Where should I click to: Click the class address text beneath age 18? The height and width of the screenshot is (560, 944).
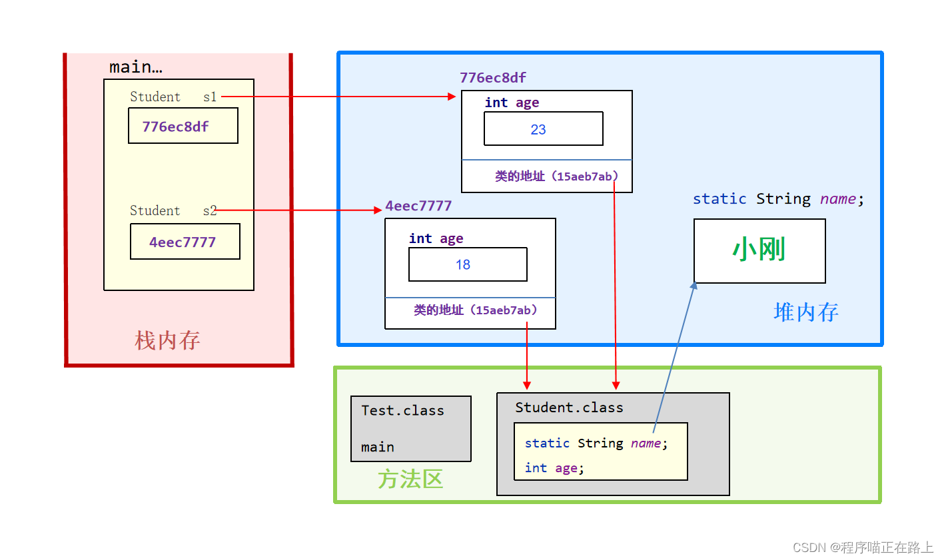coord(476,310)
